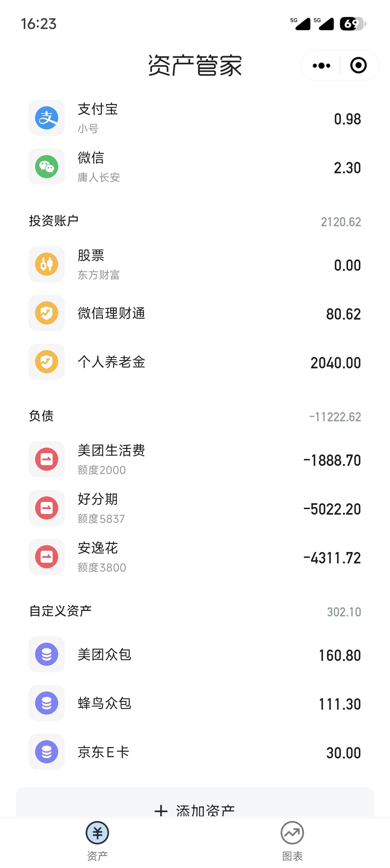Screen dimensions: 390x868
Task: Tap the 个人养老金 shield icon
Action: click(x=46, y=362)
